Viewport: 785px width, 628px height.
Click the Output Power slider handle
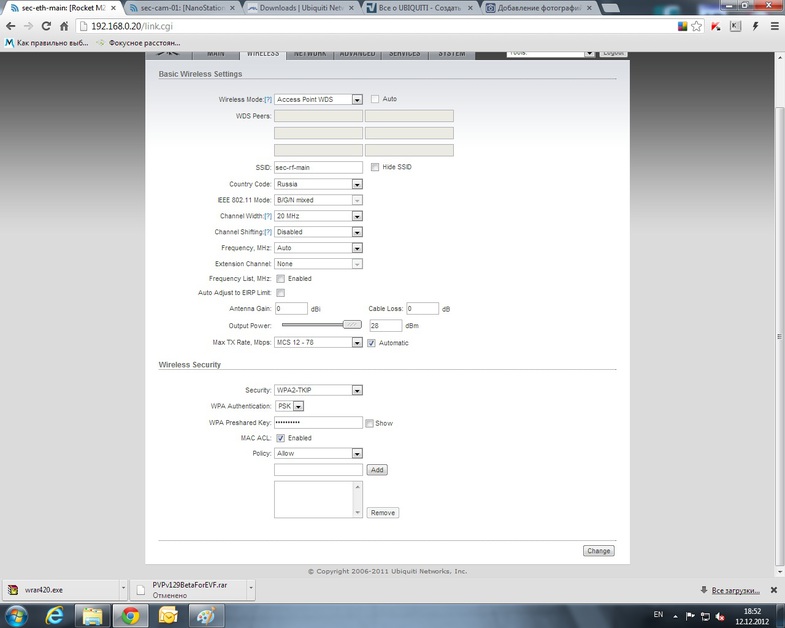351,325
